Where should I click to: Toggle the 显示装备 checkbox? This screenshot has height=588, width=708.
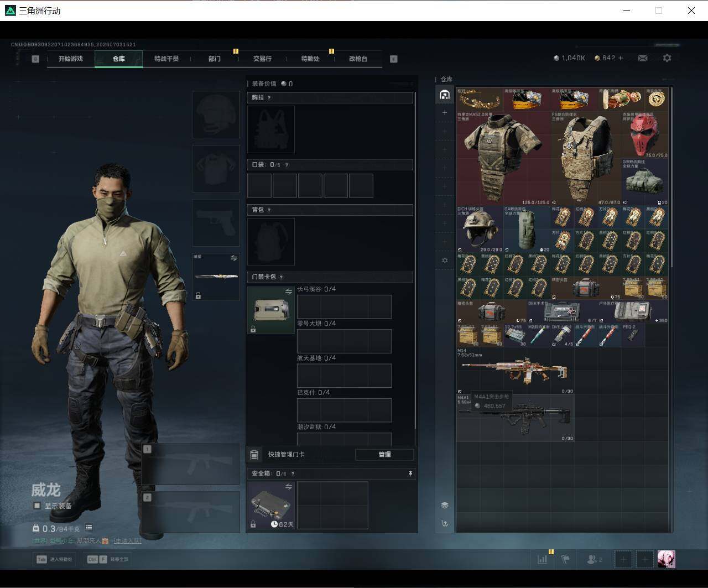tap(37, 506)
